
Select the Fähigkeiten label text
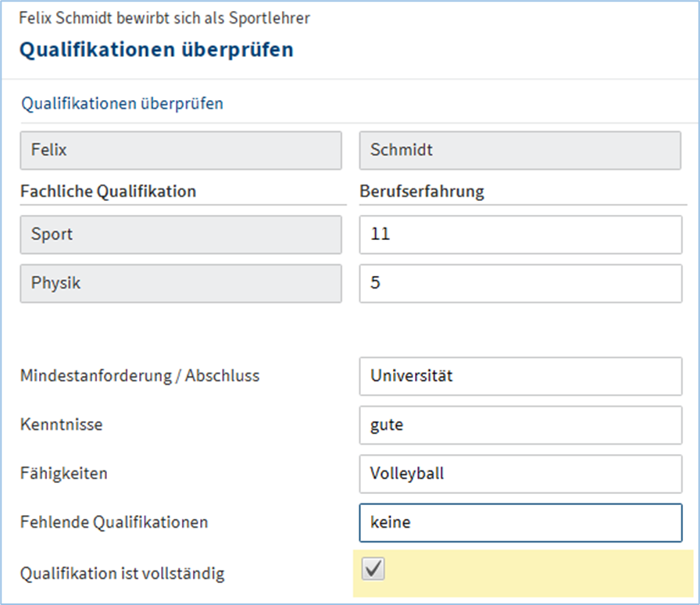pos(63,474)
